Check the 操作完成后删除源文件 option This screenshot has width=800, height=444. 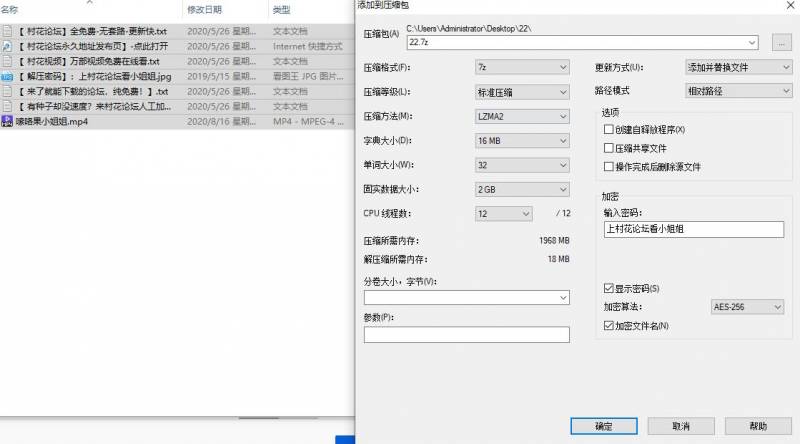click(x=609, y=166)
